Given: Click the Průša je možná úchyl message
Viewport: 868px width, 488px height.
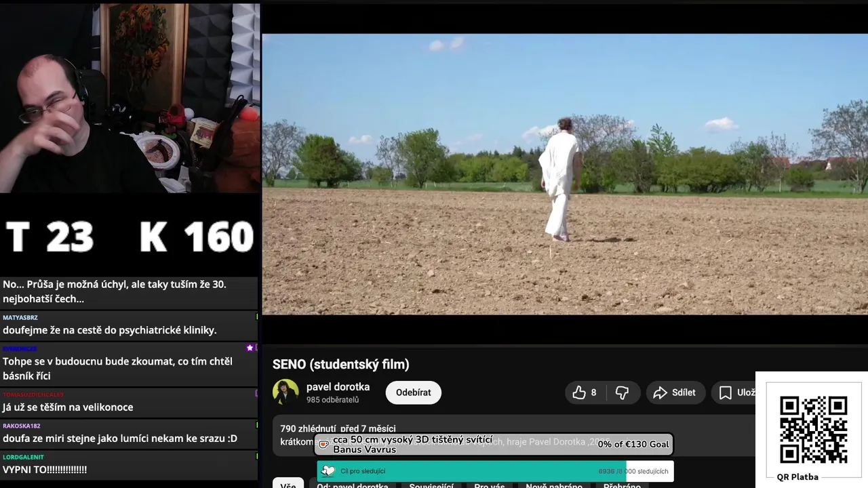Looking at the screenshot, I should [115, 291].
